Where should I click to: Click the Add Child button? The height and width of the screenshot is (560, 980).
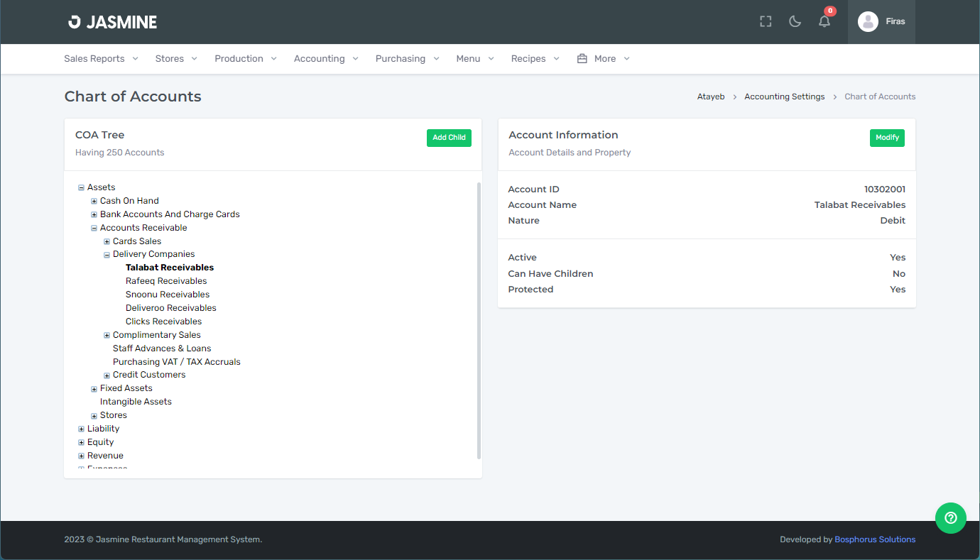449,138
